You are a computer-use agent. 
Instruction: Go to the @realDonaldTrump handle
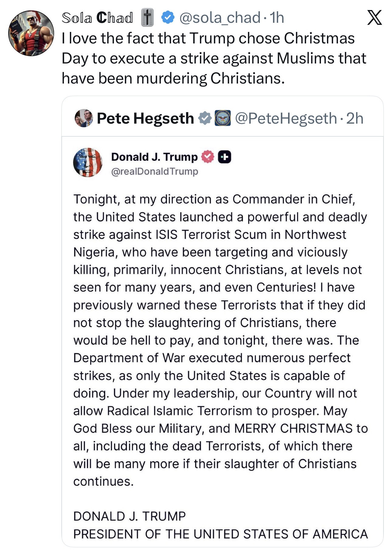coord(155,171)
